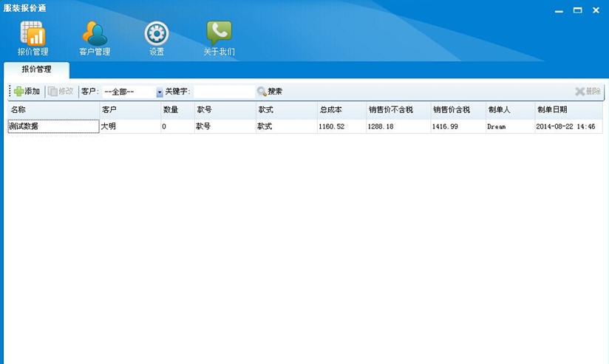This screenshot has height=364, width=609.
Task: Open 报价管理 quote management icon
Action: tap(33, 38)
